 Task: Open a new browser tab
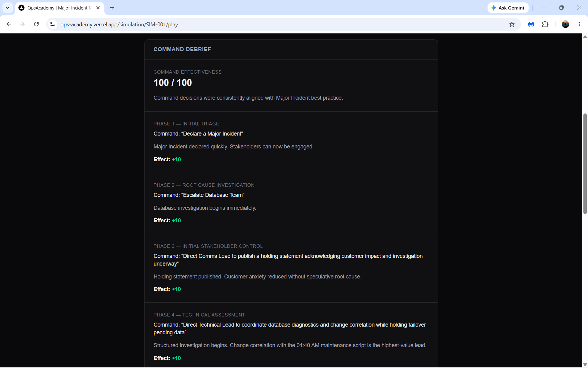click(x=112, y=8)
